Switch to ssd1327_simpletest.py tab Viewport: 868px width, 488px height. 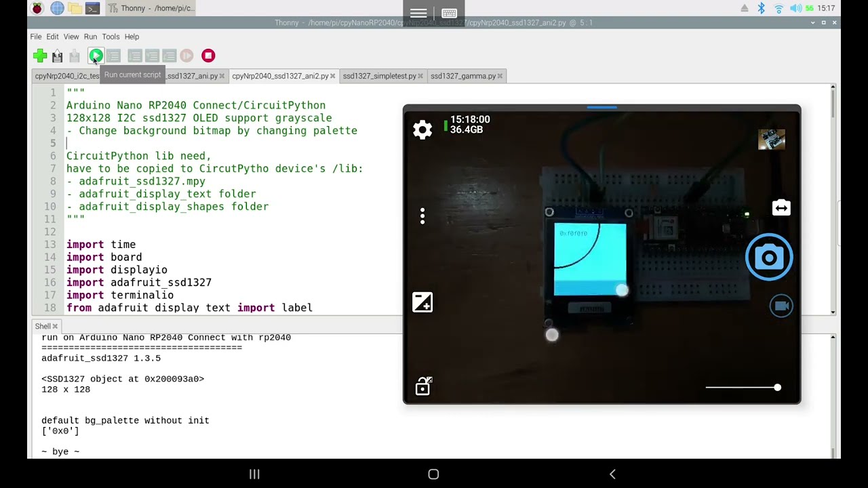tap(379, 76)
